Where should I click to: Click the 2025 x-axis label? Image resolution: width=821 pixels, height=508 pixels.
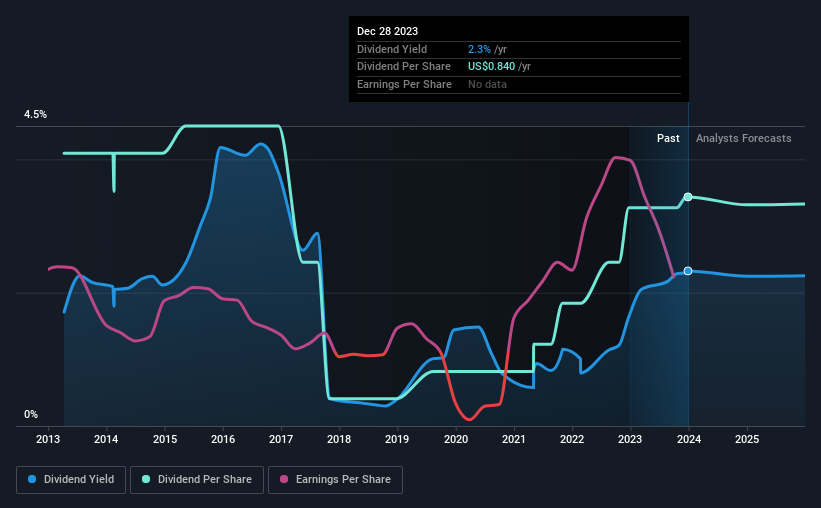pos(747,439)
